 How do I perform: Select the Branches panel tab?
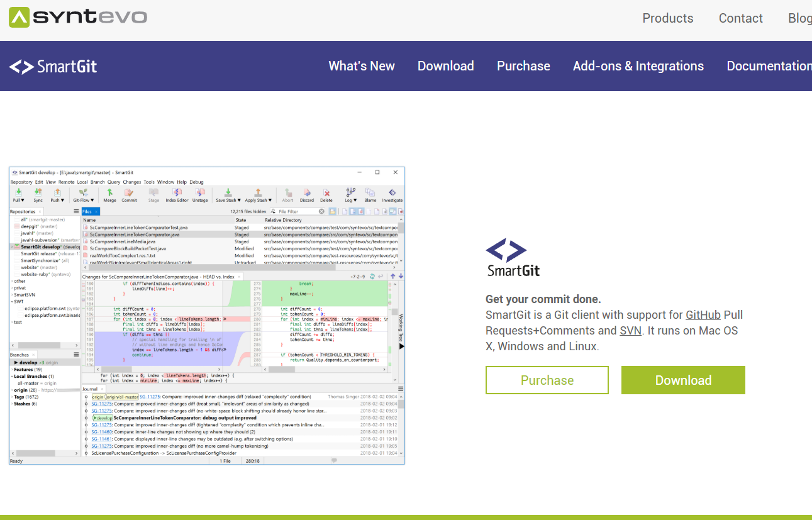click(x=23, y=355)
